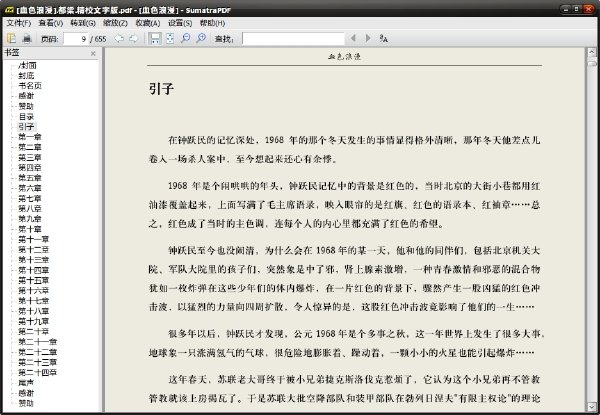
Task: Navigate to the 第二十四章 bookmark
Action: (x=38, y=372)
